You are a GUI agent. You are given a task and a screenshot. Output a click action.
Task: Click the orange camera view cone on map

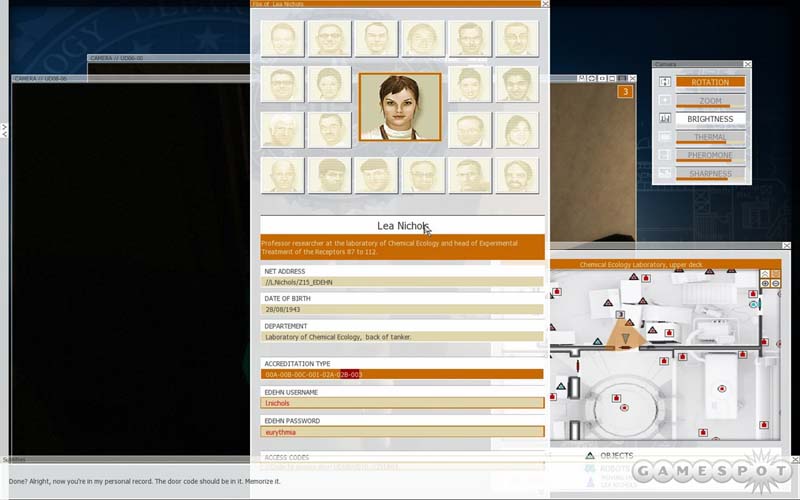[627, 338]
